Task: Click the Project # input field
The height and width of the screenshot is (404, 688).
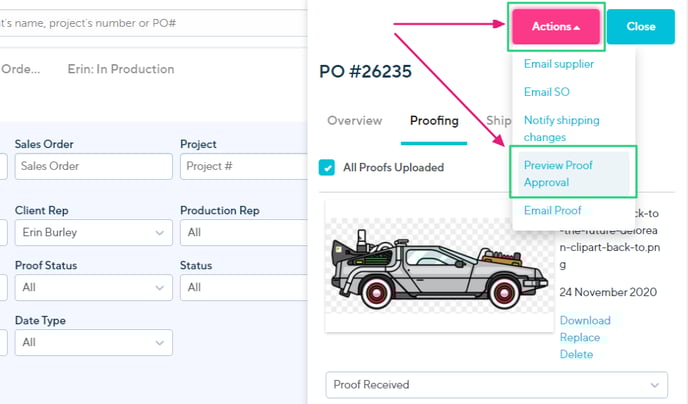Action: coord(240,166)
